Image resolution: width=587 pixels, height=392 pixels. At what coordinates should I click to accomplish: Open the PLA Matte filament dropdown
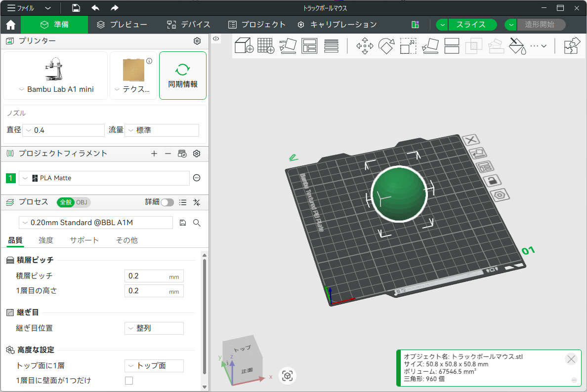[104, 178]
